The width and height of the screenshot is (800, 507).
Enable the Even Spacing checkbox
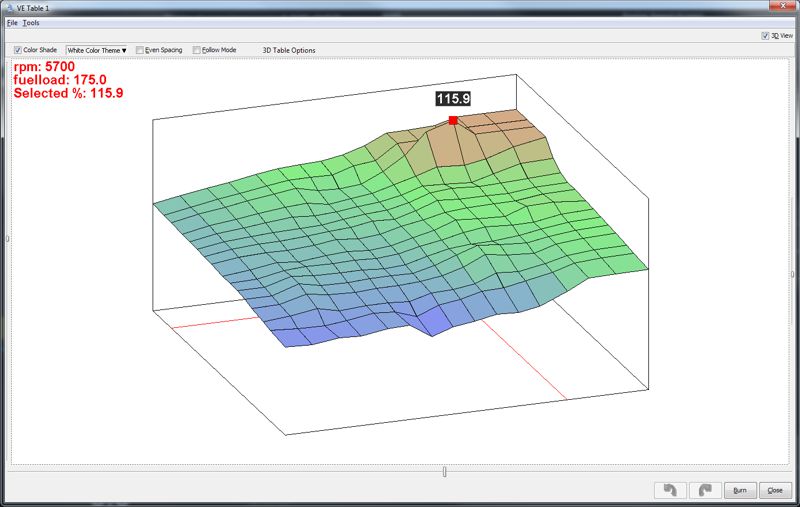pos(140,49)
